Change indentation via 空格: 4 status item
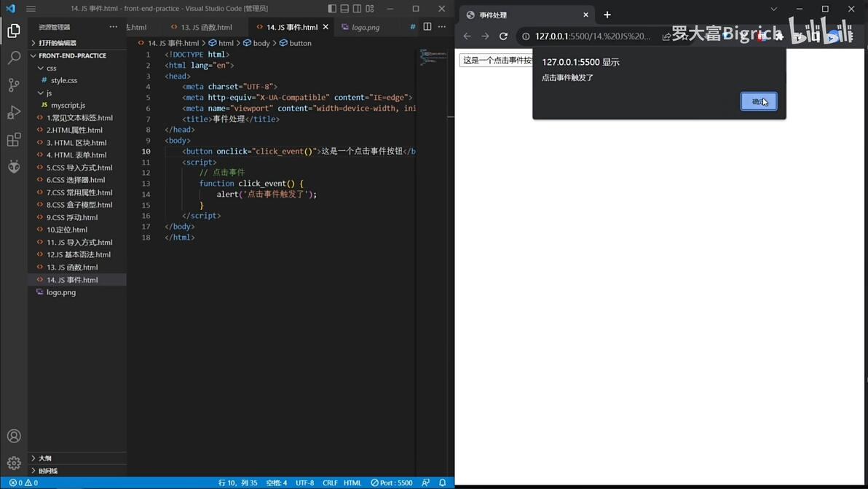 click(277, 483)
